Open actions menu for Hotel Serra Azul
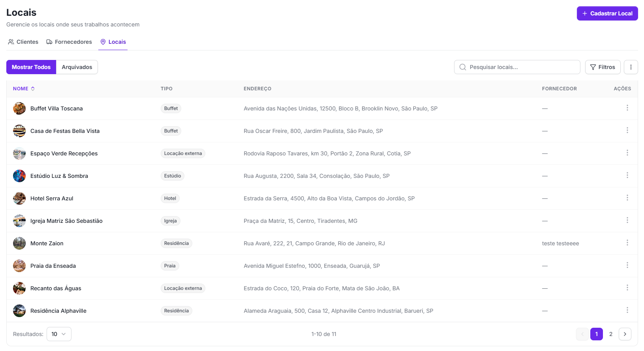The image size is (644, 351). pos(627,198)
